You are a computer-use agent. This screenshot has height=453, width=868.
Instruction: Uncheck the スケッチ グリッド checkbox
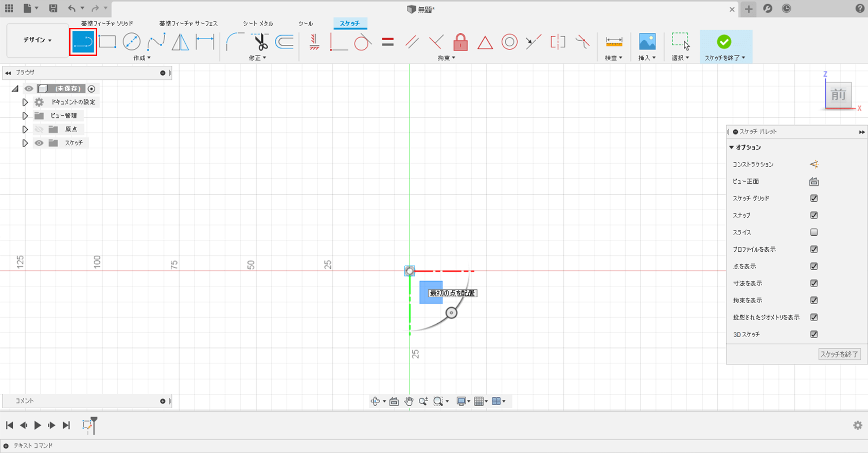(813, 198)
